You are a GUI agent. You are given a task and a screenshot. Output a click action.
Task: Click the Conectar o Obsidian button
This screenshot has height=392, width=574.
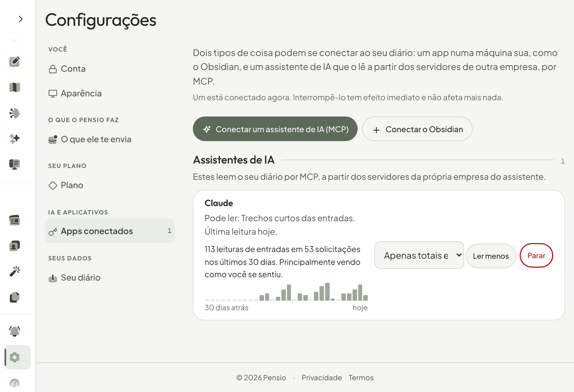tap(417, 129)
